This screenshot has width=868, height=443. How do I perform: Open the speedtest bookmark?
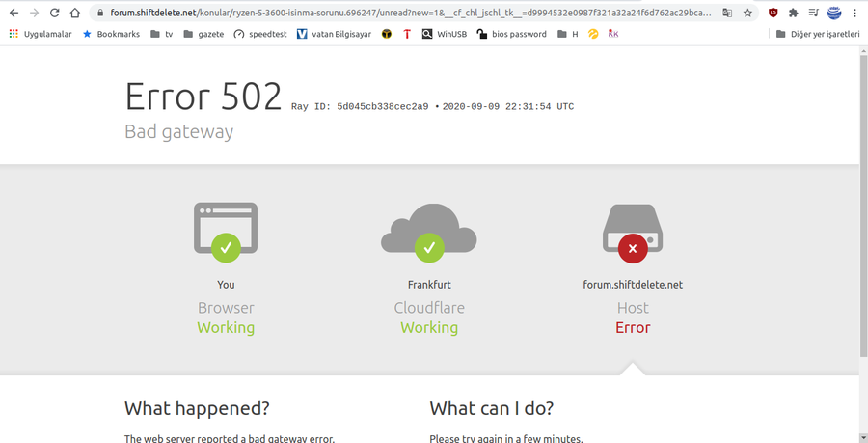[x=260, y=34]
